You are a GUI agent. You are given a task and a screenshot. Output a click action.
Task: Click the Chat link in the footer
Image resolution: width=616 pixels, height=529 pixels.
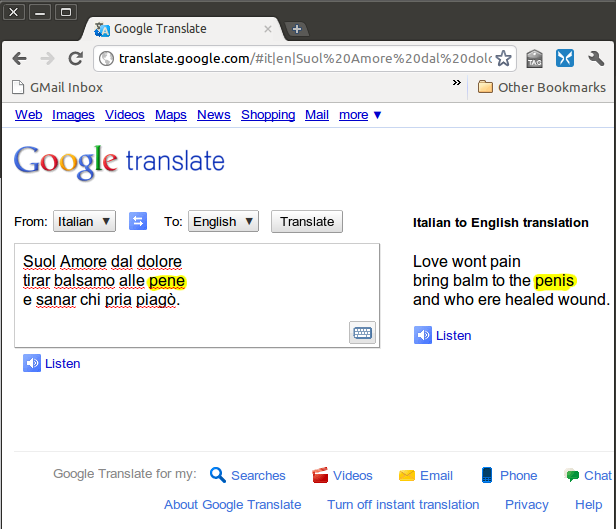pos(598,475)
